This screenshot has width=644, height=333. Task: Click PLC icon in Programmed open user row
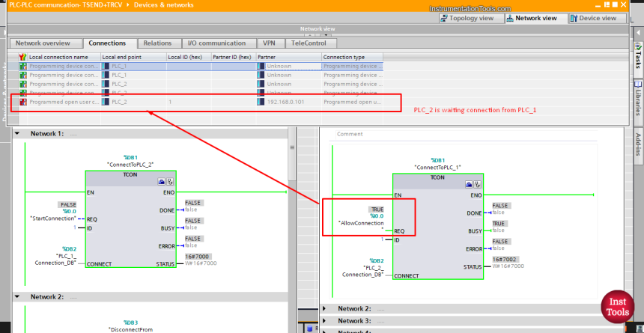106,102
